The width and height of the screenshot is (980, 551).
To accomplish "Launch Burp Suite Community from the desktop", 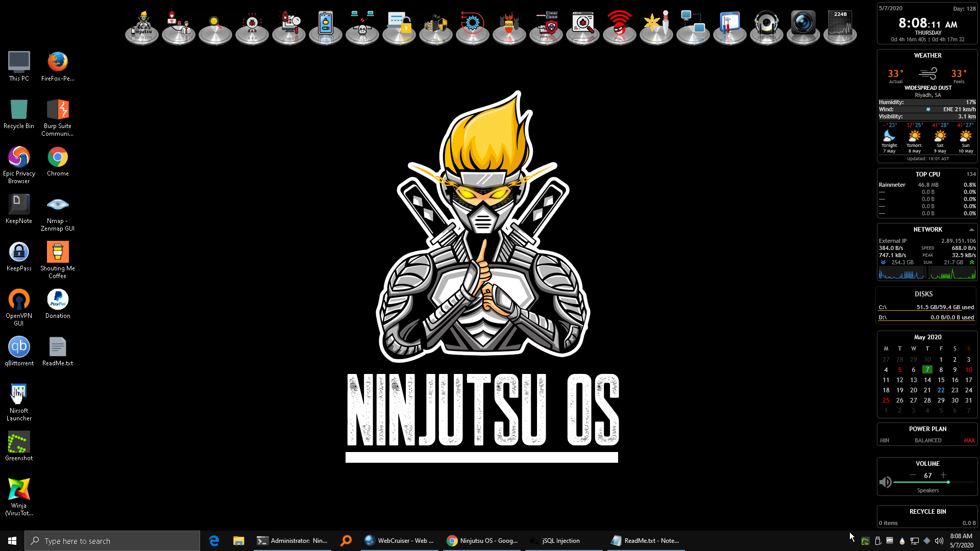I will pos(57,110).
